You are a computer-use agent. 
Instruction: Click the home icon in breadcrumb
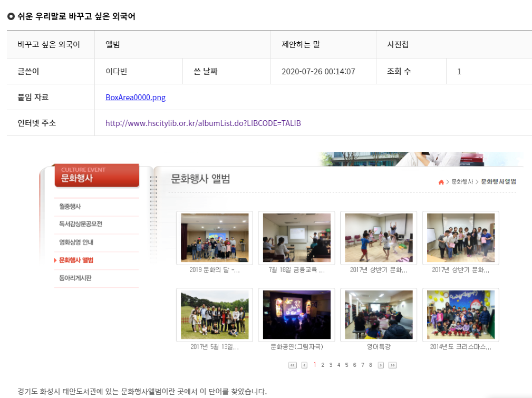point(441,182)
